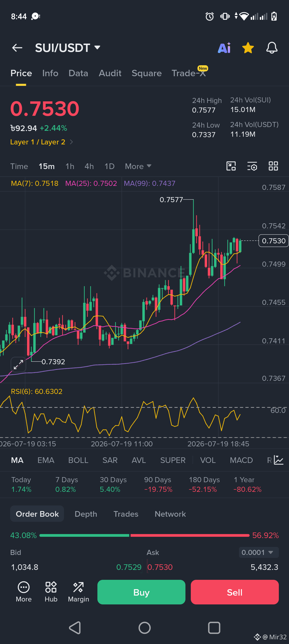Image resolution: width=289 pixels, height=644 pixels.
Task: Tap 90 Days -19.75% performance
Action: pos(158,485)
